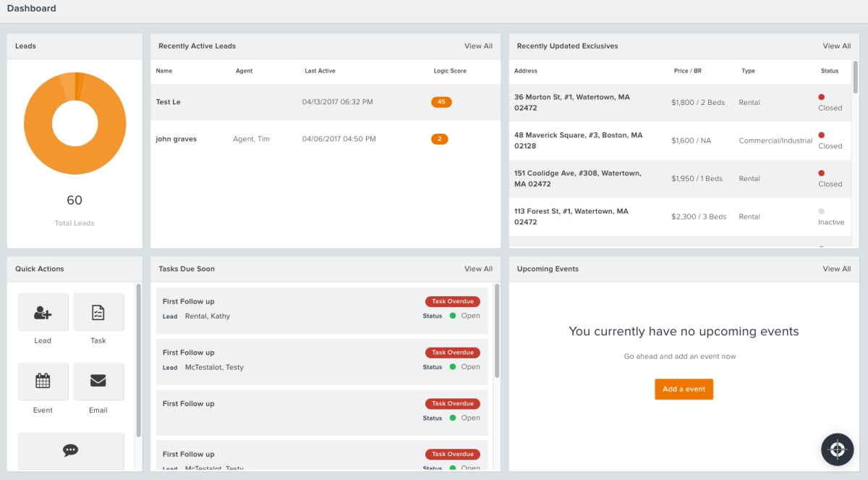Click the compass target icon bottom right
Viewport: 868px width, 480px height.
click(x=837, y=450)
